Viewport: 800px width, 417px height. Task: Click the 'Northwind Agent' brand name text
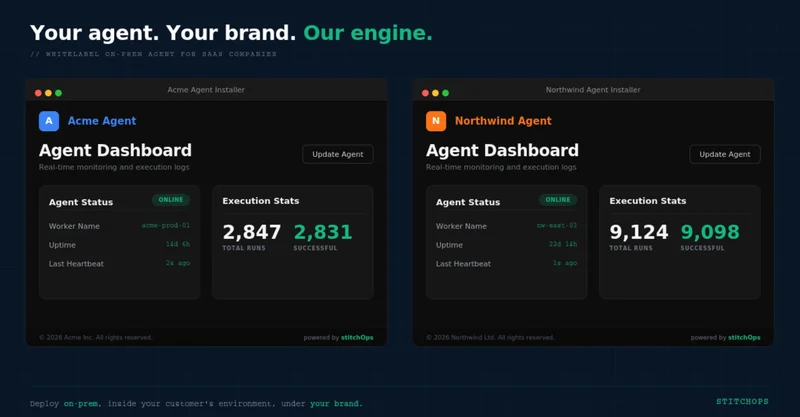click(503, 121)
